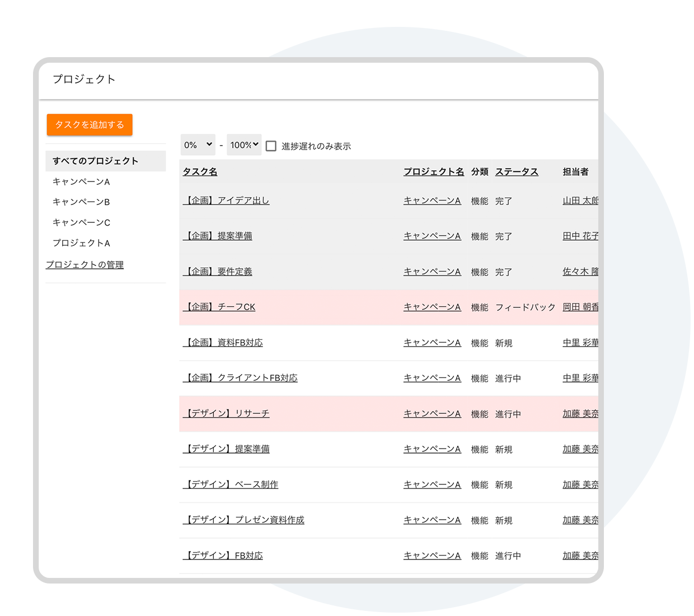Screen dimensions: 694x616
Task: Open task 【デザイン】プレゼン資料作成
Action: pos(244,520)
